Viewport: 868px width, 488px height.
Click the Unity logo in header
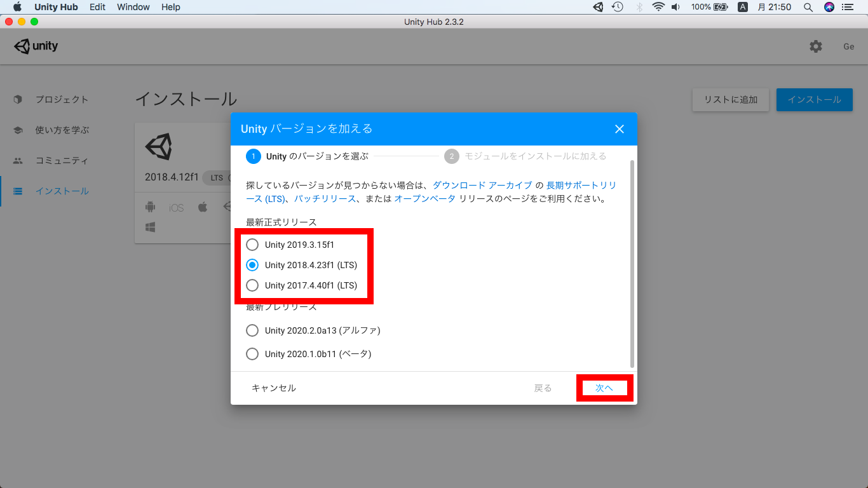(36, 46)
